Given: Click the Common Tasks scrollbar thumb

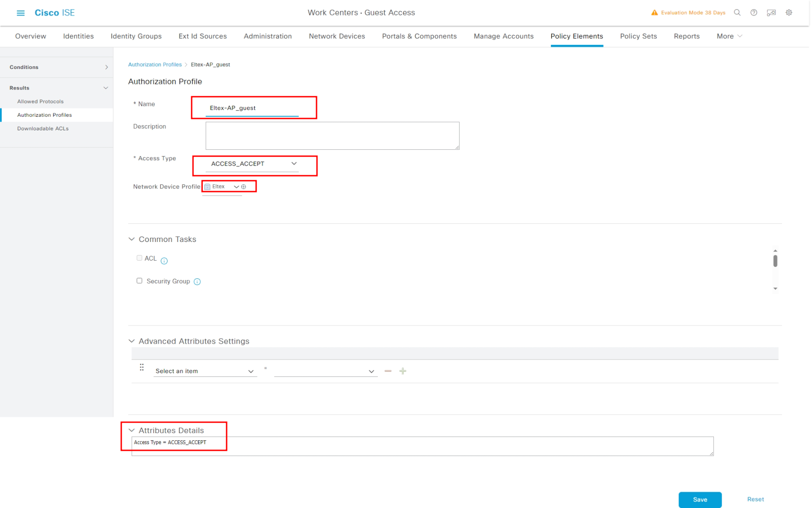Looking at the screenshot, I should (775, 261).
